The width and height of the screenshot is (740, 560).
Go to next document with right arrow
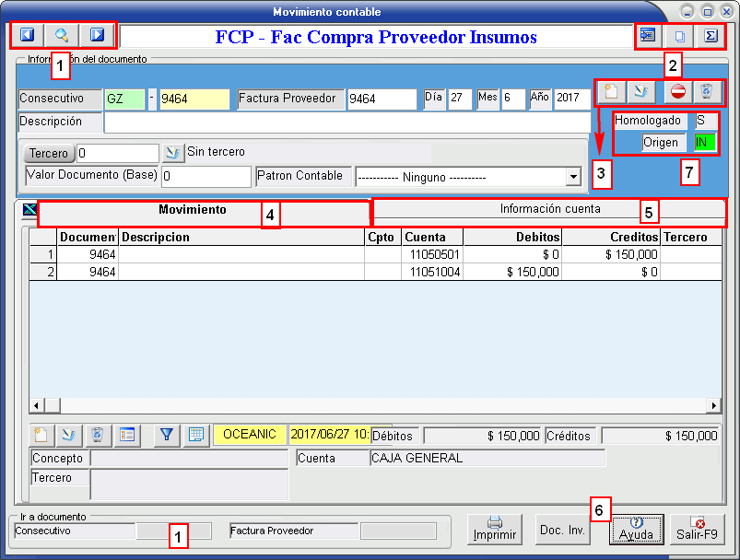97,36
